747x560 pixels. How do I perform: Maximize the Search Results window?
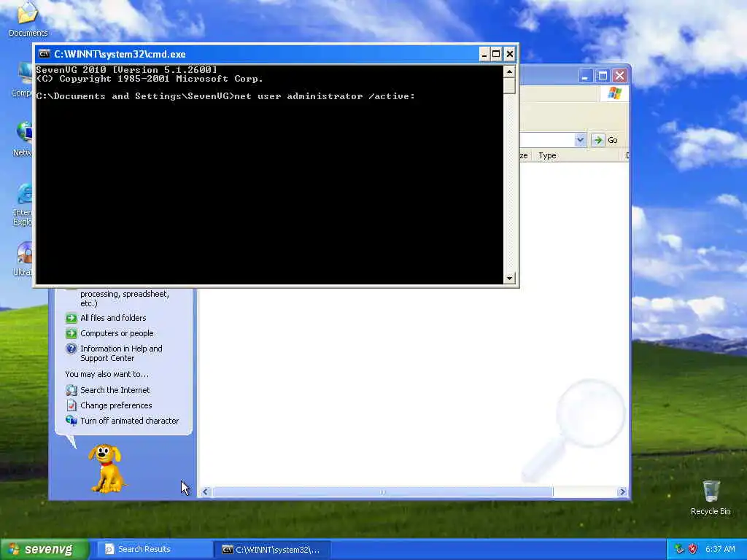(x=602, y=76)
